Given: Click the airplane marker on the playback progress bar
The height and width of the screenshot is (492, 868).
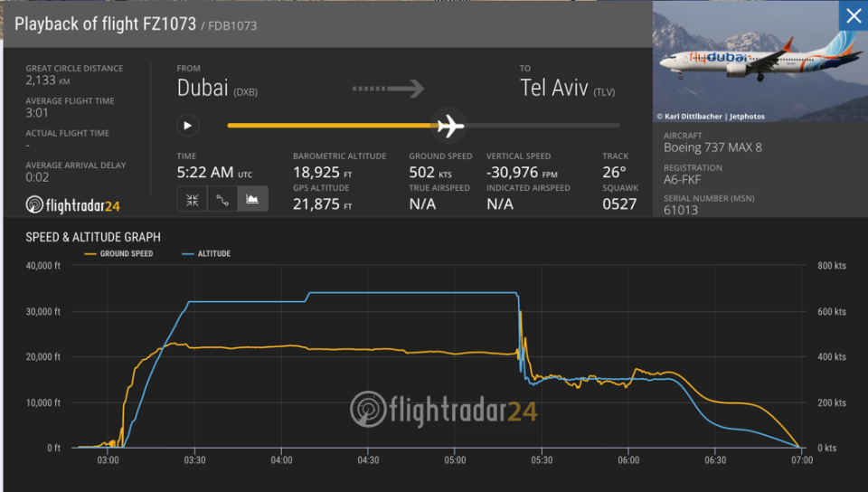Looking at the screenshot, I should 449,126.
